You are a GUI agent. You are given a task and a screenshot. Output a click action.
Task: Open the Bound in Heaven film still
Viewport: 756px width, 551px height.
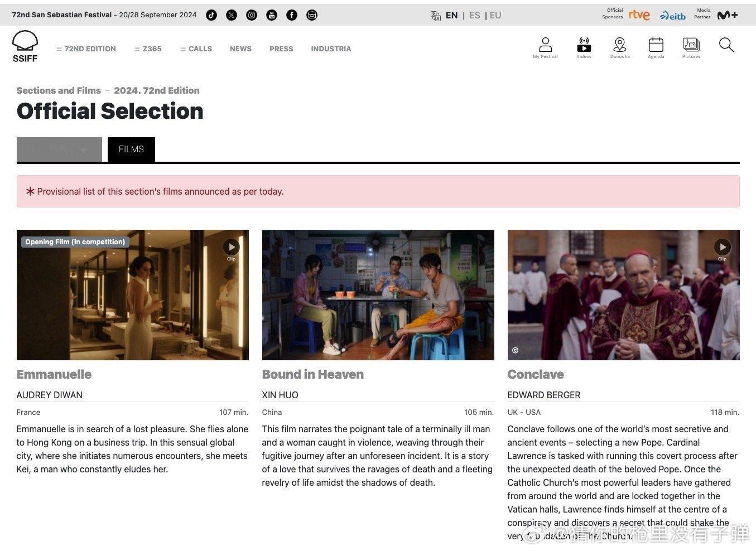pyautogui.click(x=378, y=295)
